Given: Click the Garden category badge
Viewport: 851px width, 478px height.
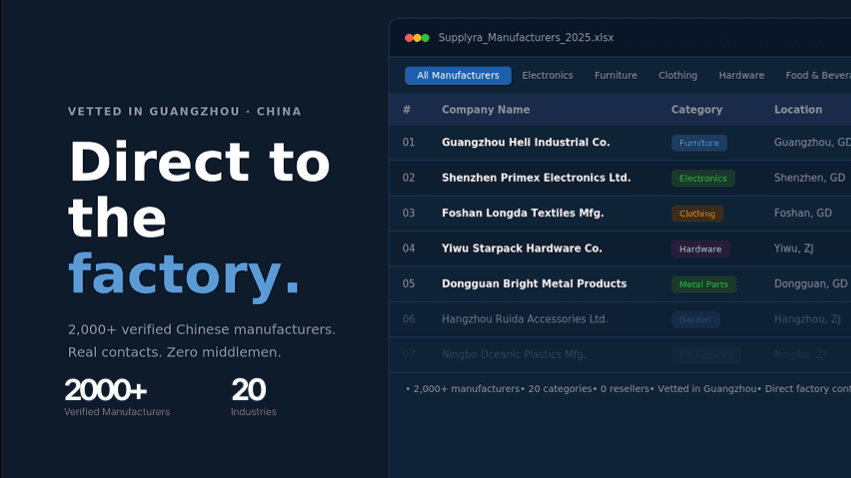Looking at the screenshot, I should pos(695,320).
